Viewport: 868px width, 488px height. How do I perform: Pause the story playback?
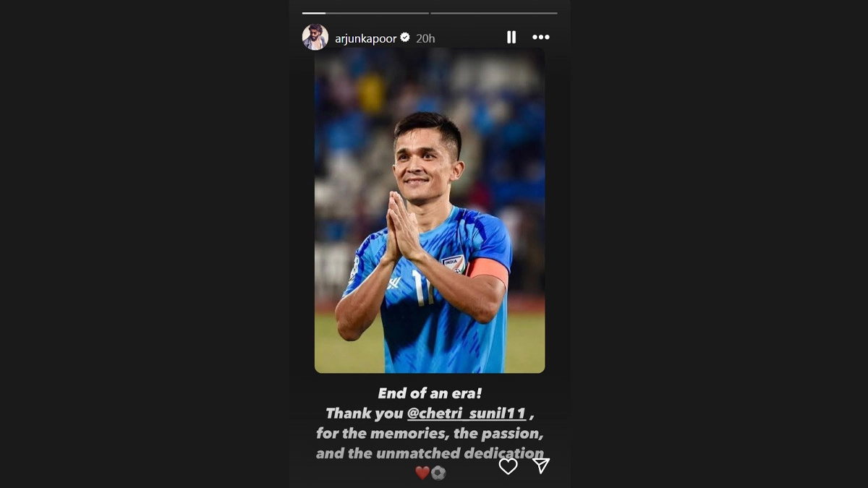click(x=511, y=38)
